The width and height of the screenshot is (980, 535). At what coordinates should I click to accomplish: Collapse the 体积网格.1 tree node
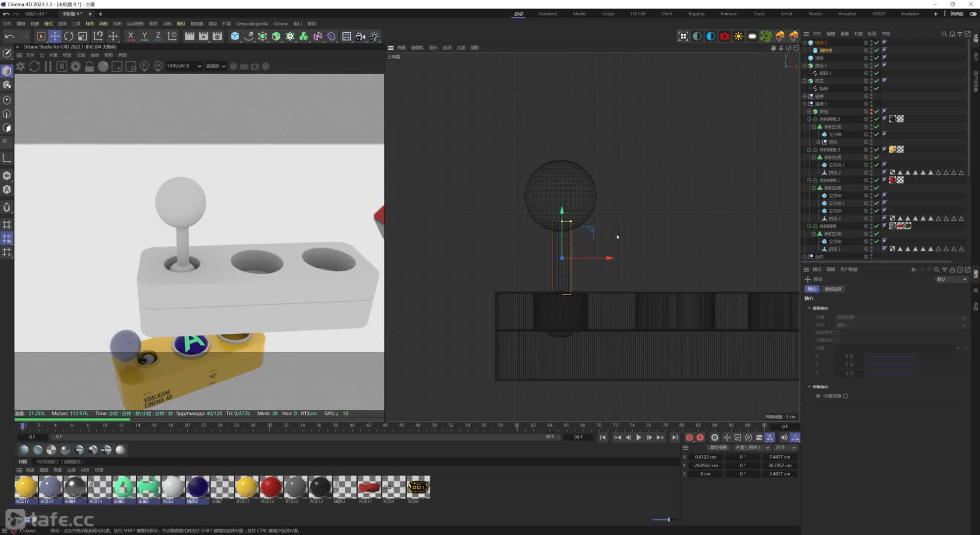(809, 180)
